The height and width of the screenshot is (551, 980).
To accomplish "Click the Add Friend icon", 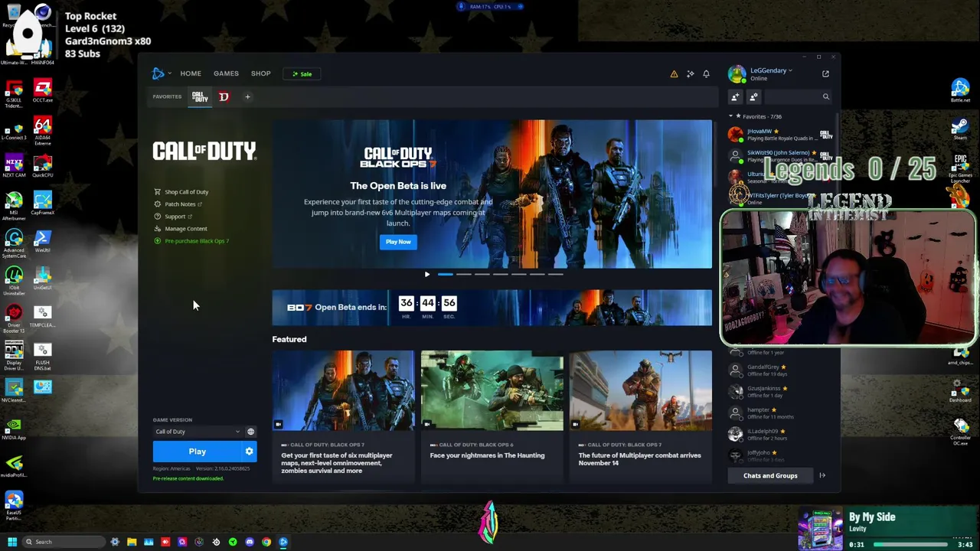I will (735, 96).
